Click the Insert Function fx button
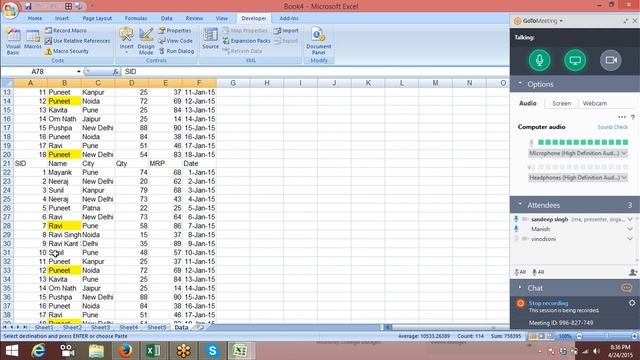 [116, 71]
